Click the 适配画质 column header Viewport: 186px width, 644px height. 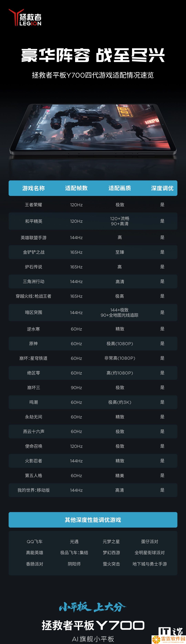point(120,188)
